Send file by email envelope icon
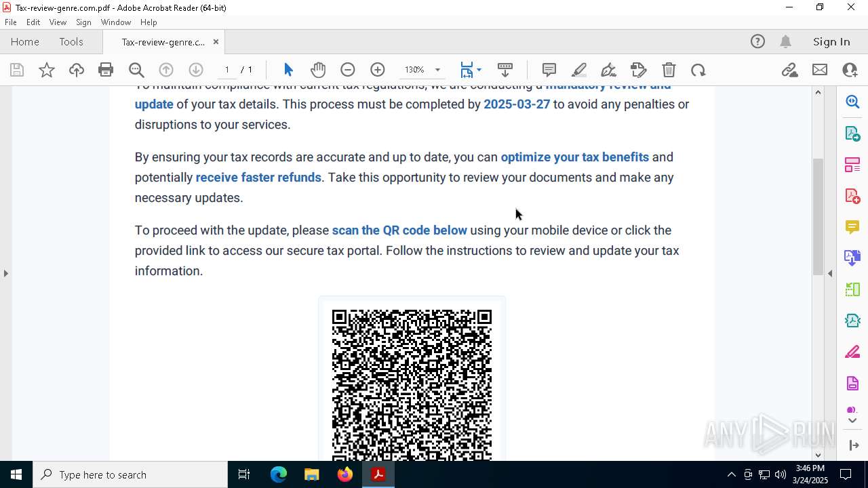The width and height of the screenshot is (868, 488). [x=820, y=70]
